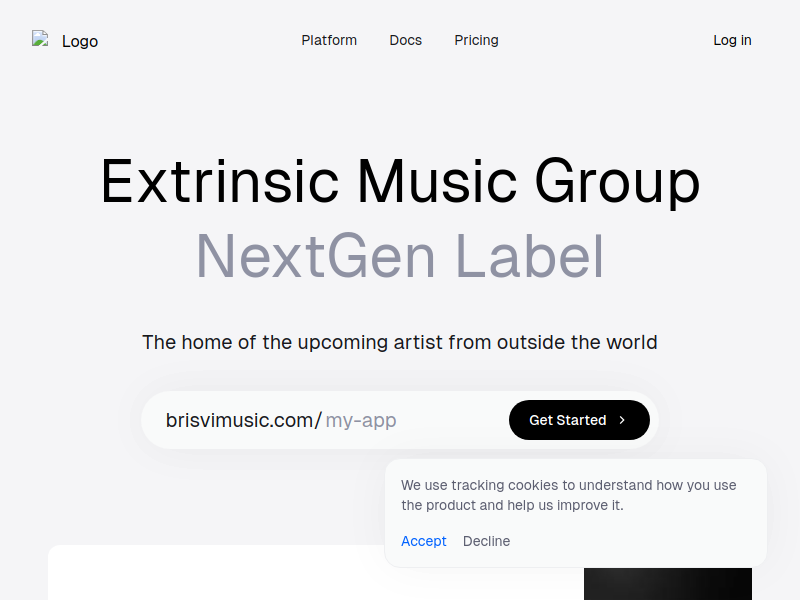Decline tracking cookies

coord(486,541)
